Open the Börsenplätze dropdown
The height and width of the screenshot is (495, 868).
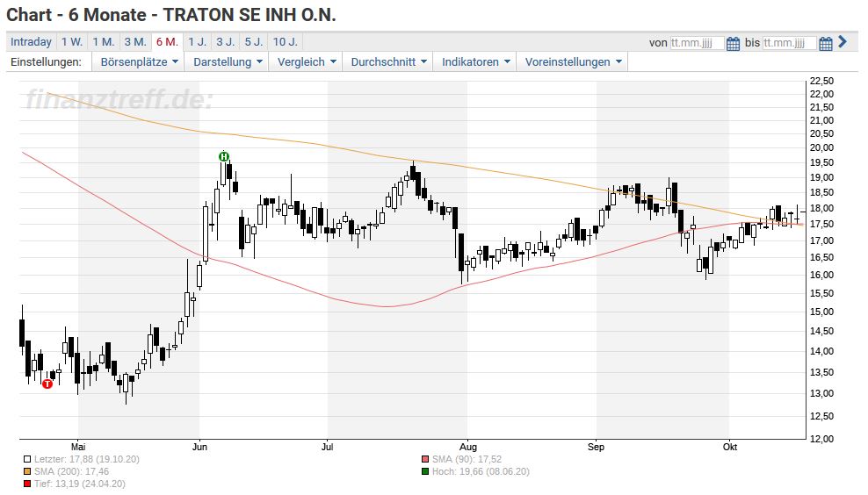[x=139, y=62]
